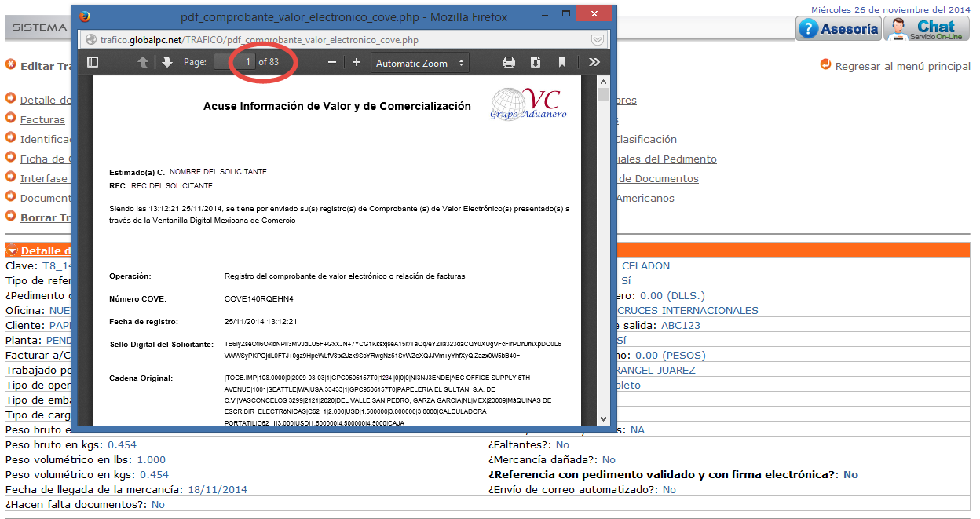Viewport: 980px width, 519px height.
Task: Open the PDF tools double-chevron menu
Action: [594, 63]
